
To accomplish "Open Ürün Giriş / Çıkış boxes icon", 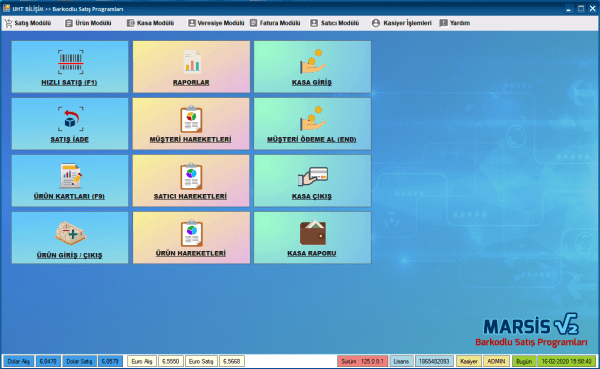I will (x=70, y=233).
